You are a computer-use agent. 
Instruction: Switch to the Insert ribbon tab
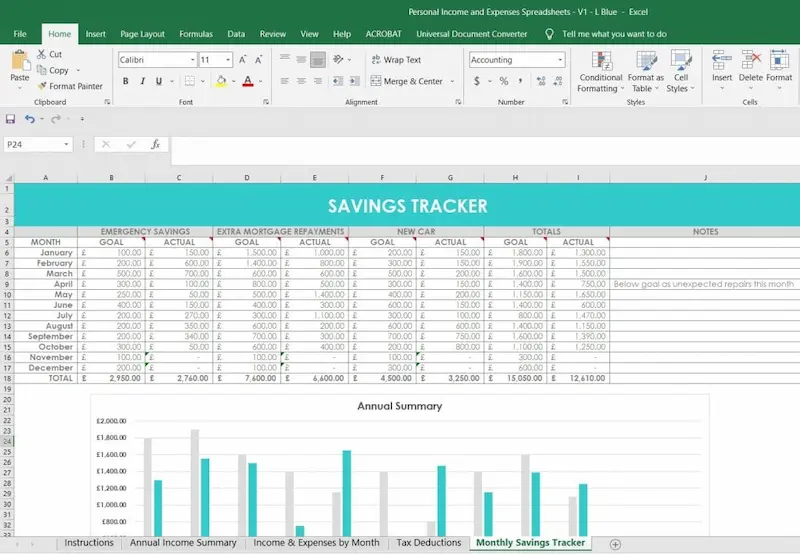[x=95, y=34]
